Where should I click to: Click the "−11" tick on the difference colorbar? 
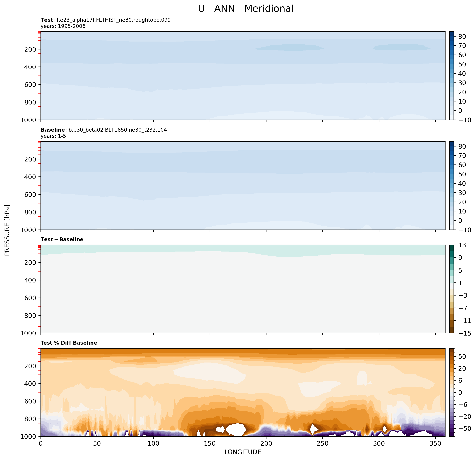point(465,321)
